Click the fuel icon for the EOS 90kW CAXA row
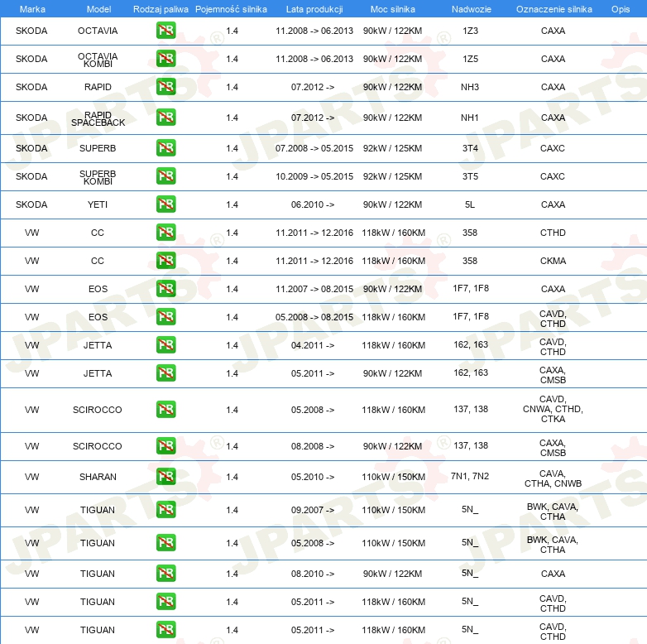647x644 pixels. [x=165, y=289]
